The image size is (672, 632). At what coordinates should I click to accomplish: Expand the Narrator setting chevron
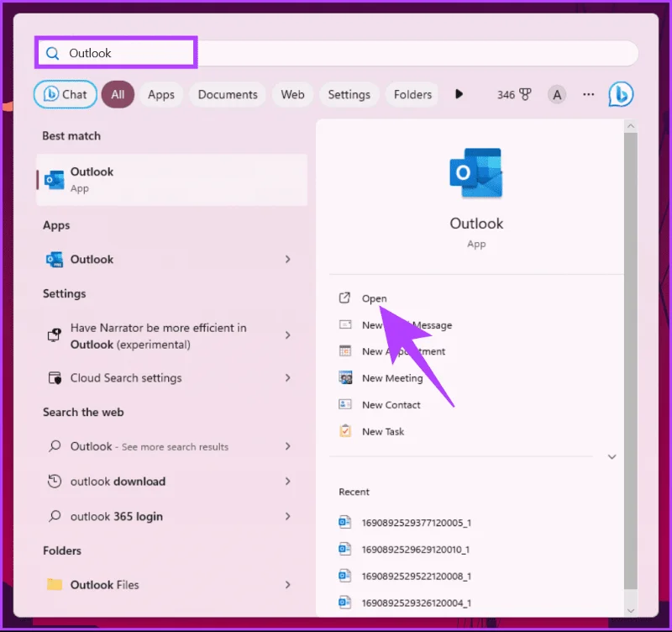(x=287, y=335)
